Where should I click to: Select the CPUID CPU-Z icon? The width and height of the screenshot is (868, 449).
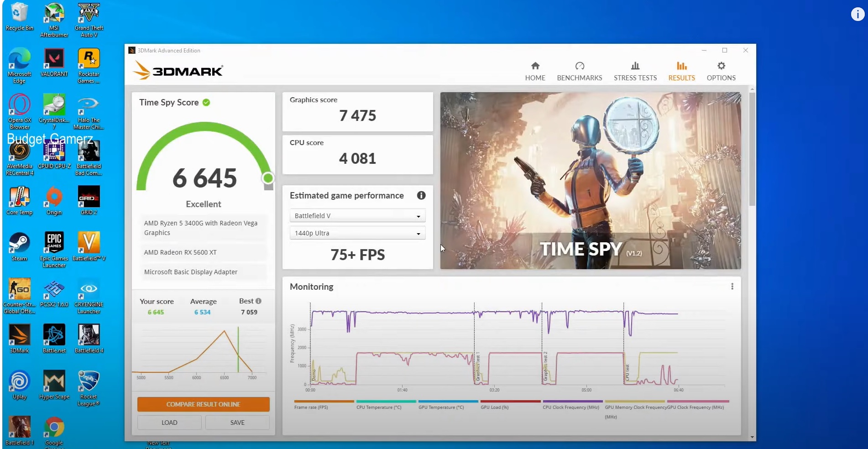click(x=54, y=155)
